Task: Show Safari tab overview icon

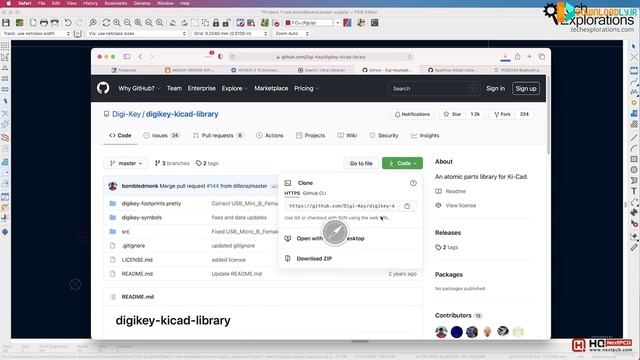Action: (542, 57)
